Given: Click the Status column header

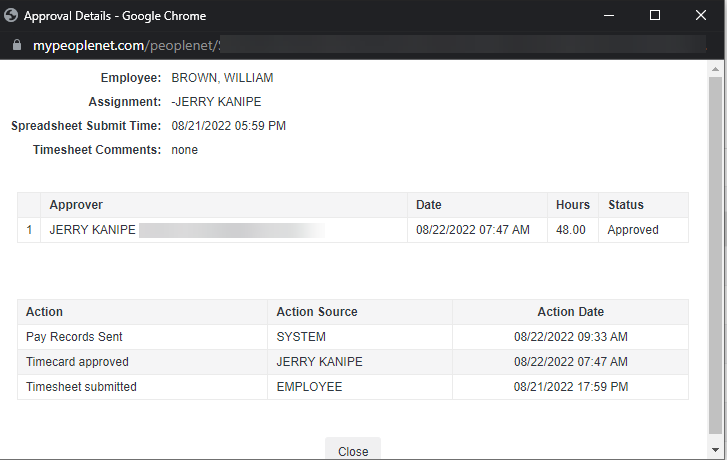Looking at the screenshot, I should point(626,205).
